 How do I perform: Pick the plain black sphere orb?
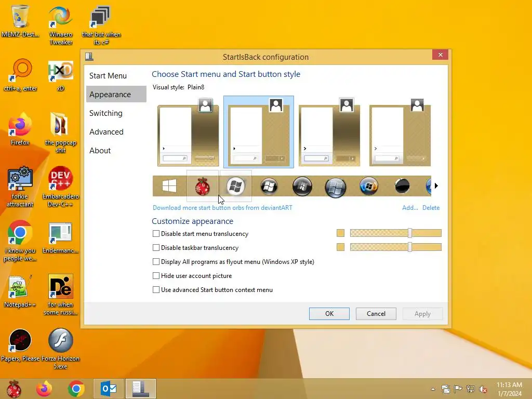coord(402,186)
